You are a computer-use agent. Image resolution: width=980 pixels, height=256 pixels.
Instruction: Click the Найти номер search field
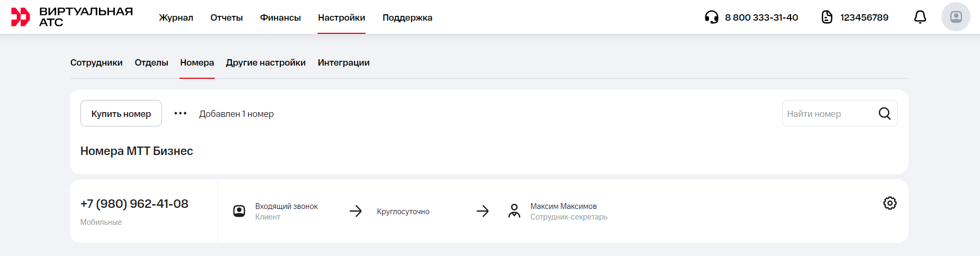click(828, 114)
